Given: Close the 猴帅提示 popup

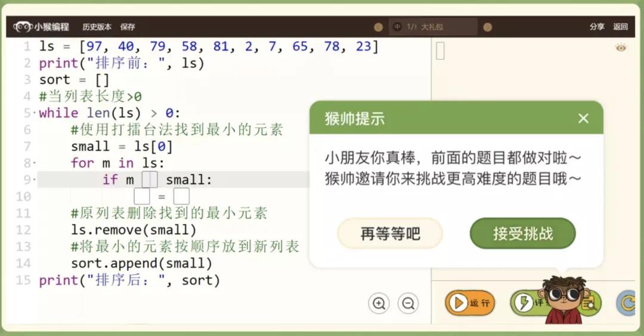Looking at the screenshot, I should [583, 119].
